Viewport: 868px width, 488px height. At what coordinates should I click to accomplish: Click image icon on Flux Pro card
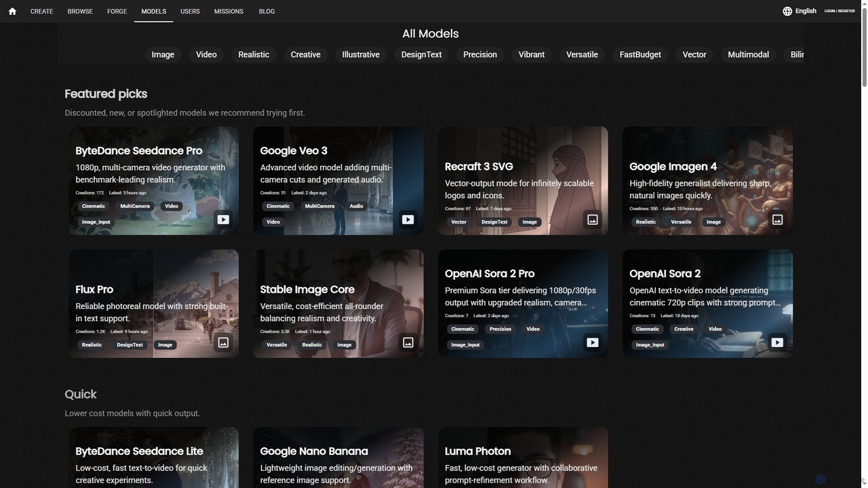click(x=223, y=342)
